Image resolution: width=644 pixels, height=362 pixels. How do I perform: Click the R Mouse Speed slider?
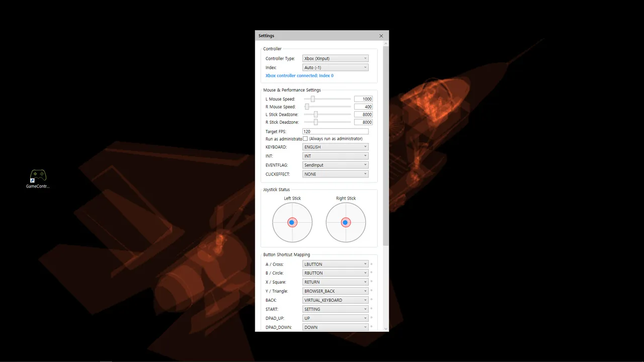tap(328, 107)
